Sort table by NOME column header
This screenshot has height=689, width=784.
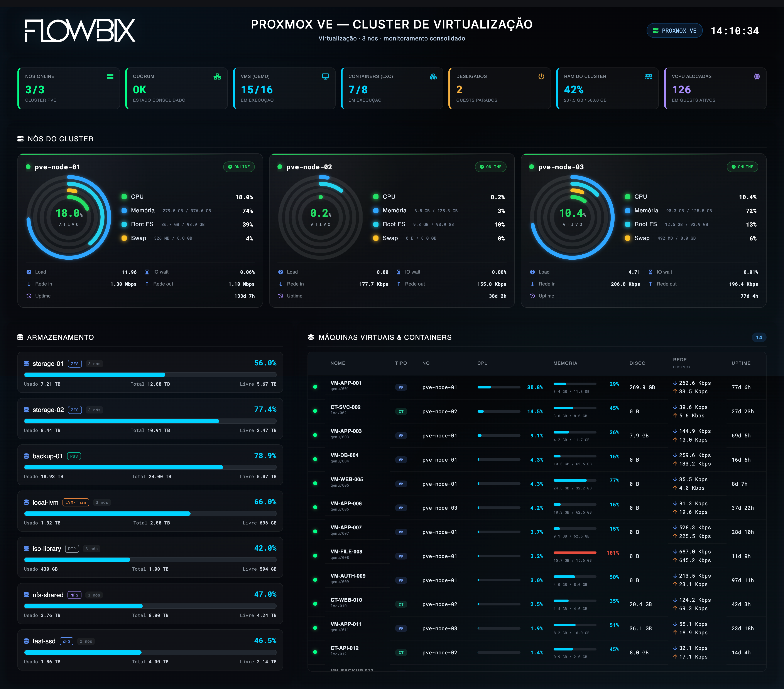pyautogui.click(x=338, y=363)
